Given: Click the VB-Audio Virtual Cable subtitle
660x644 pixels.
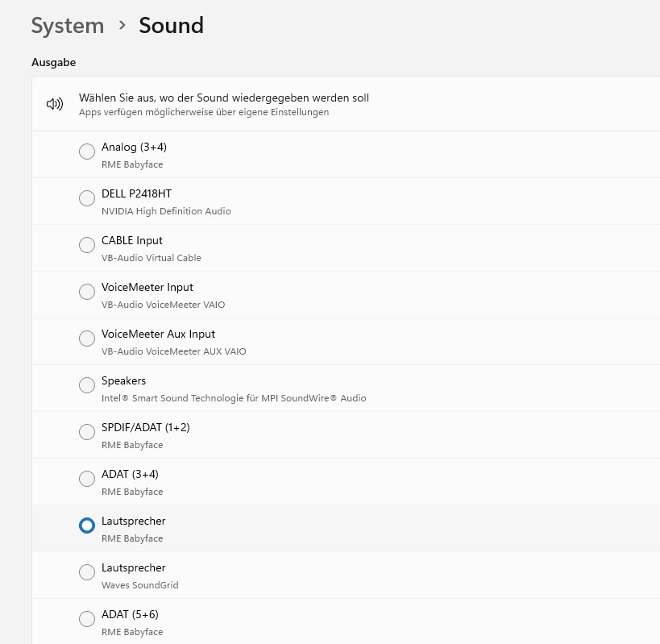Looking at the screenshot, I should pyautogui.click(x=152, y=258).
